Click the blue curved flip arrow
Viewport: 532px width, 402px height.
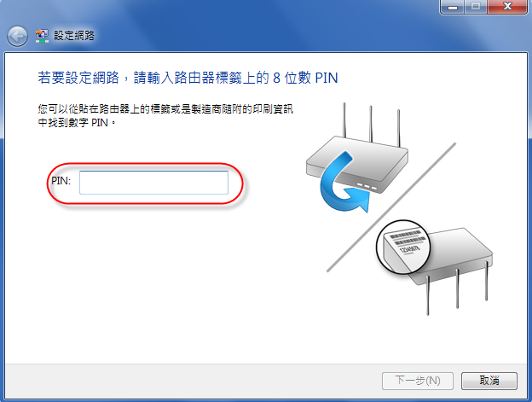[x=344, y=183]
